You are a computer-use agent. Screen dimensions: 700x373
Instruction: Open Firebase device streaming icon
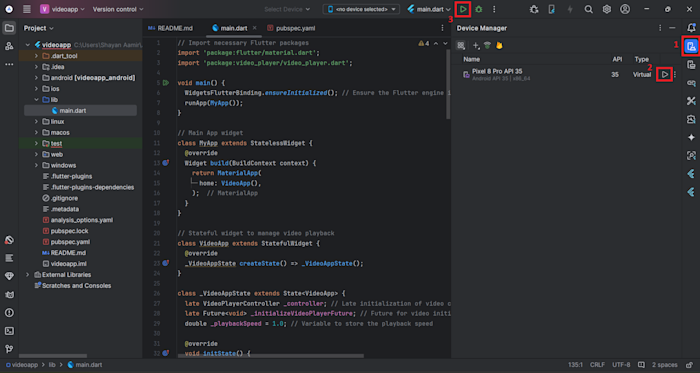(x=499, y=46)
